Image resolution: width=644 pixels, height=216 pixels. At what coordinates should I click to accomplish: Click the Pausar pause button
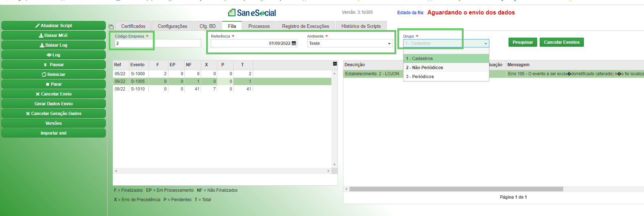click(x=54, y=65)
